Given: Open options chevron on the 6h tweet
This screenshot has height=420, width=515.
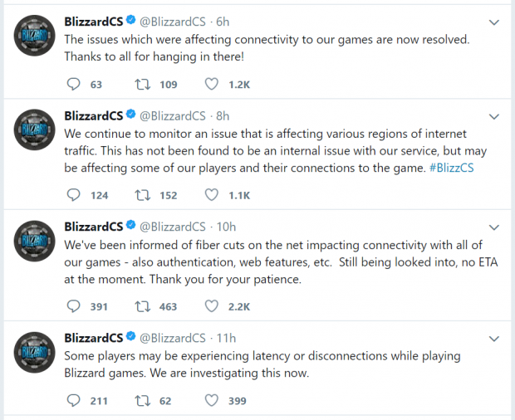Looking at the screenshot, I should tap(494, 22).
